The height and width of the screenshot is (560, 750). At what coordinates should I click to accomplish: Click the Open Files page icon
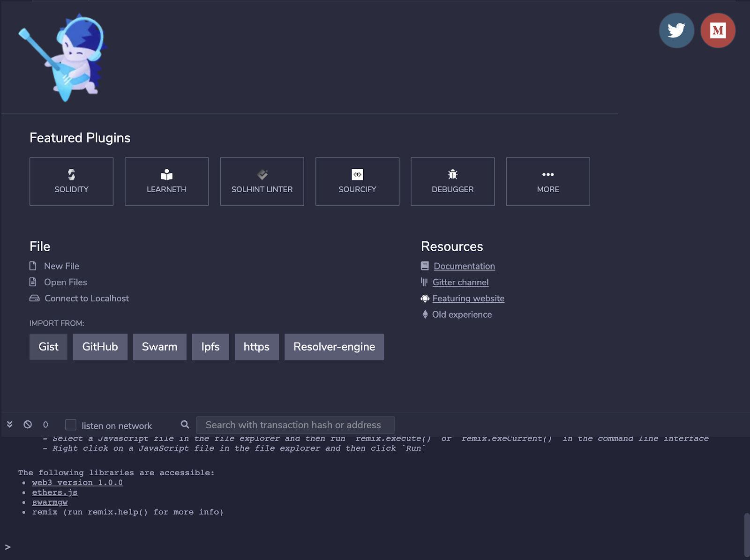[x=33, y=282]
